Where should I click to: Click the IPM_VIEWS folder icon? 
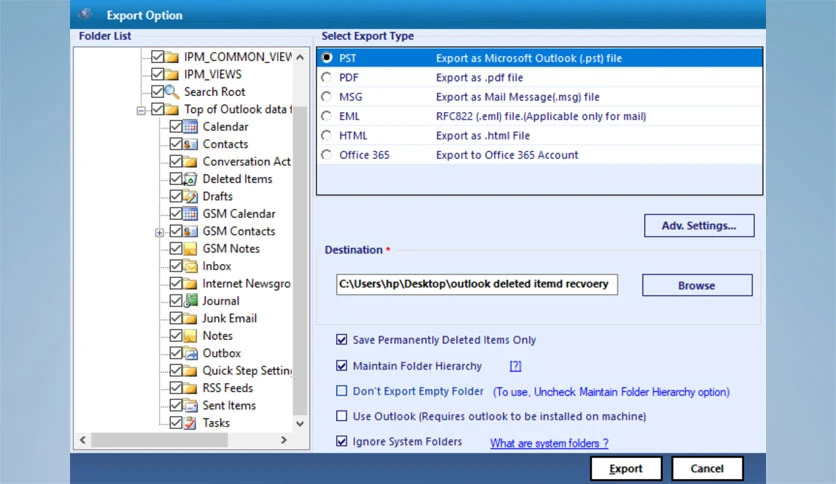click(x=172, y=75)
